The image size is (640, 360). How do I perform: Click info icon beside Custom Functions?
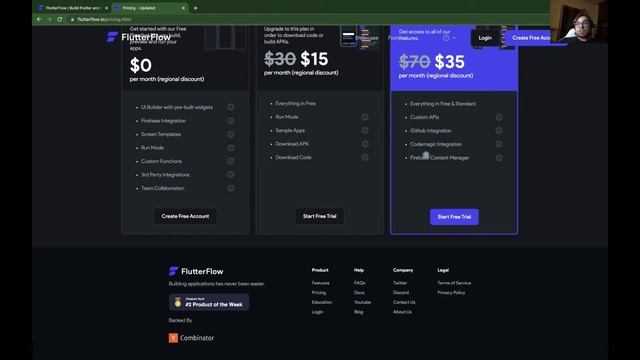point(231,161)
